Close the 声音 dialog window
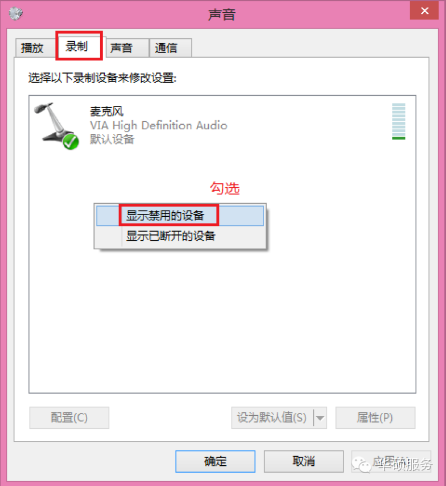Screen dimensions: 446x486 tap(424, 11)
